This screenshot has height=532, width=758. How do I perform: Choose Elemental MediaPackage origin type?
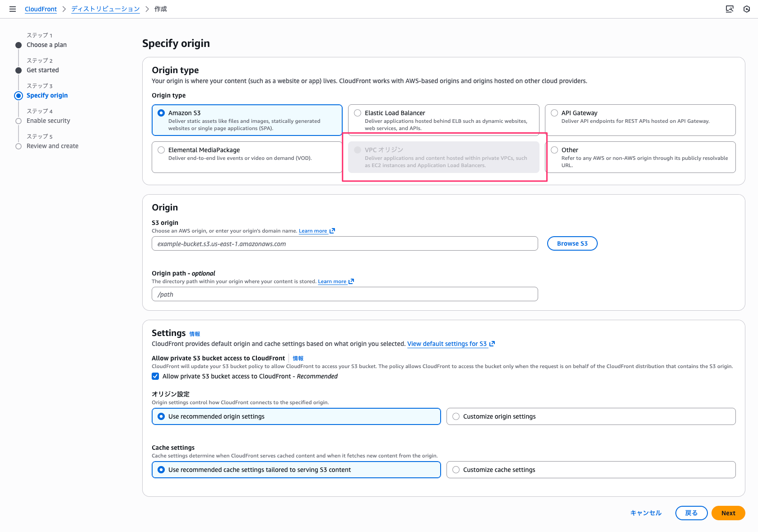coord(161,150)
